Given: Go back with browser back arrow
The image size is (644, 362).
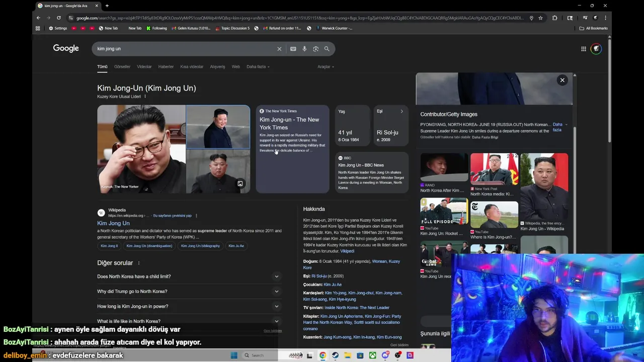Looking at the screenshot, I should click(x=38, y=18).
